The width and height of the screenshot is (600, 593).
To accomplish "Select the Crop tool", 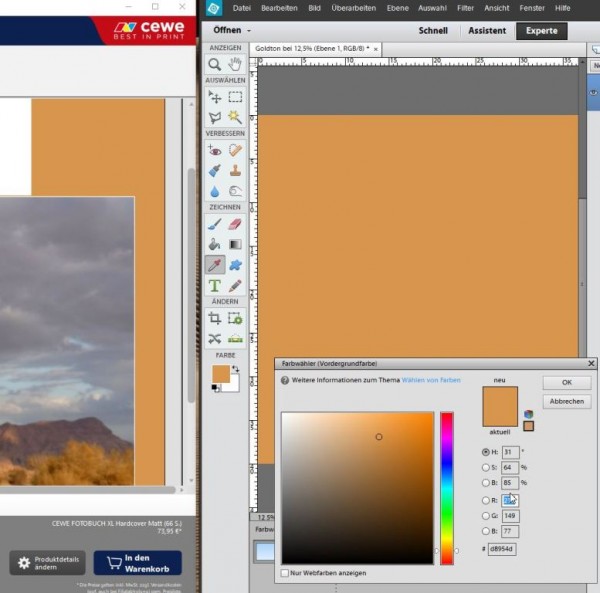I will click(215, 318).
